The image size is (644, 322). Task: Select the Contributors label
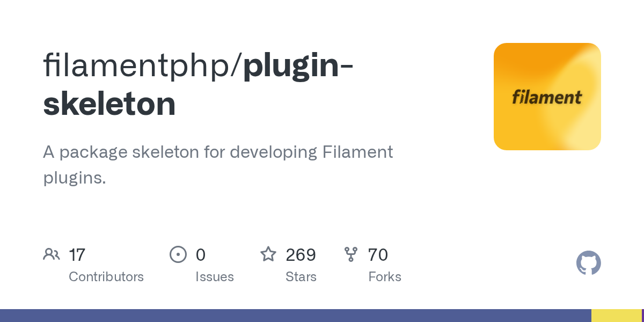pyautogui.click(x=106, y=277)
